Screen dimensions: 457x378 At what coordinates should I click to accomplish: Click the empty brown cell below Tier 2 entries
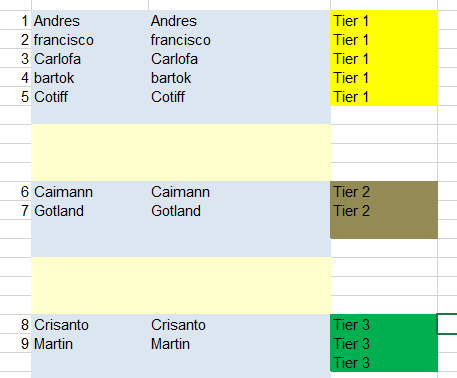click(x=384, y=229)
